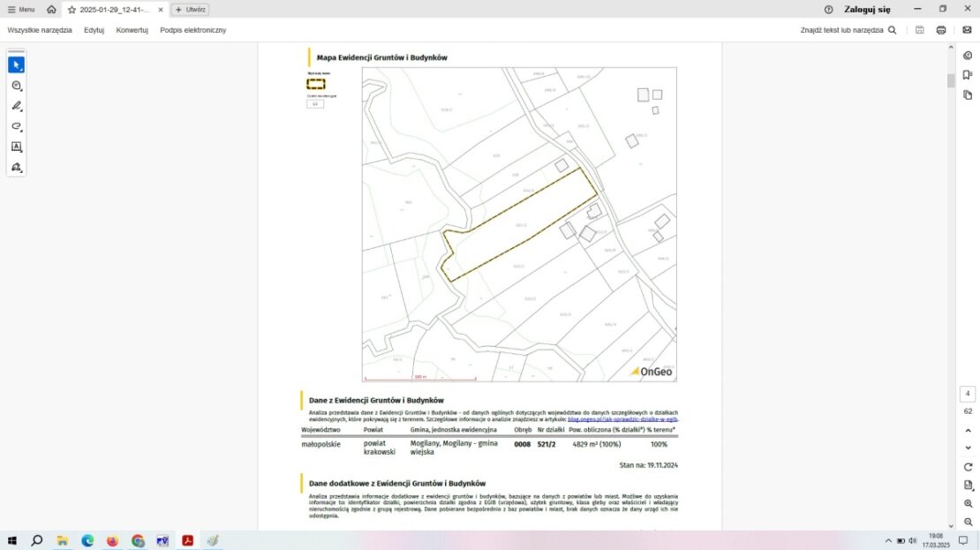Click the Znajdź tekst lub narzędzia search field
This screenshot has width=980, height=550.
848,30
